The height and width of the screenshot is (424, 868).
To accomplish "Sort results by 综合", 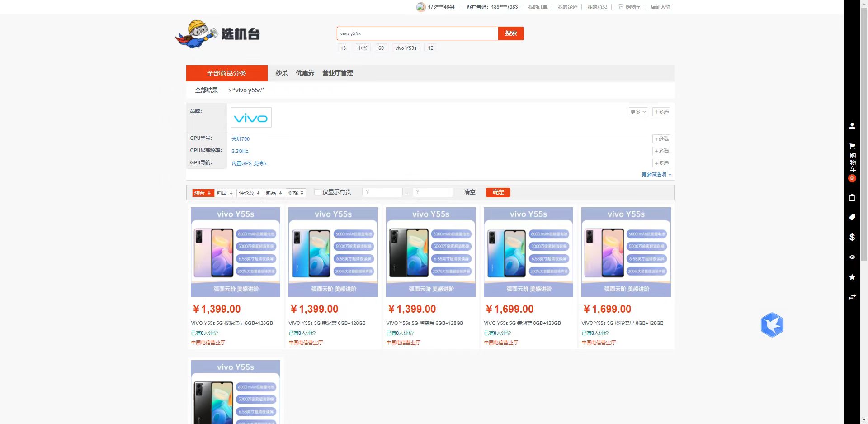I will 203,193.
